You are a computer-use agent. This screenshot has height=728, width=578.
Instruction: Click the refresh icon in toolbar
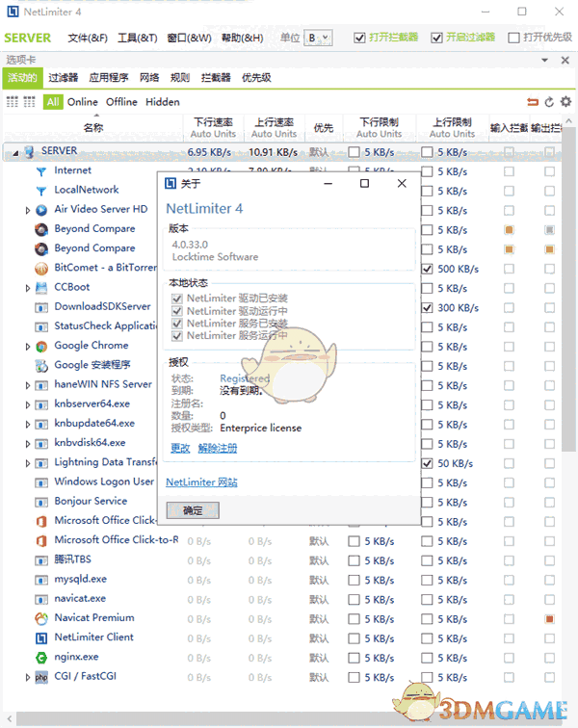point(549,102)
